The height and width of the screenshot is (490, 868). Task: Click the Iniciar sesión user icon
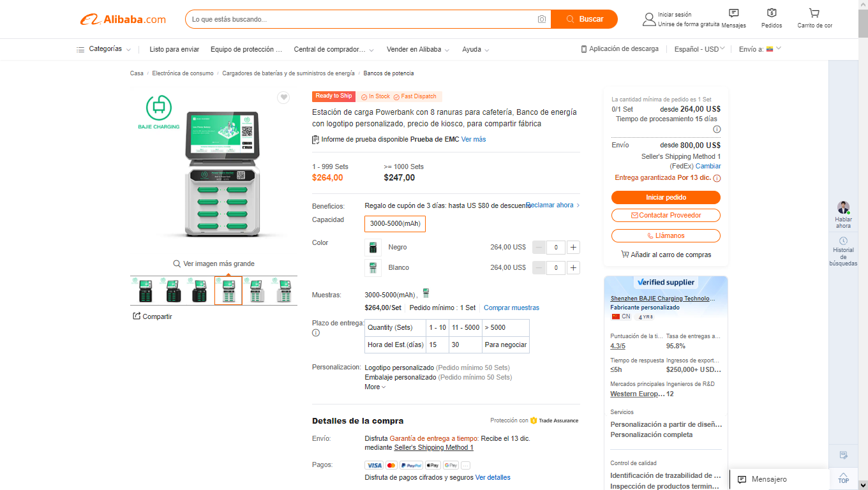649,19
